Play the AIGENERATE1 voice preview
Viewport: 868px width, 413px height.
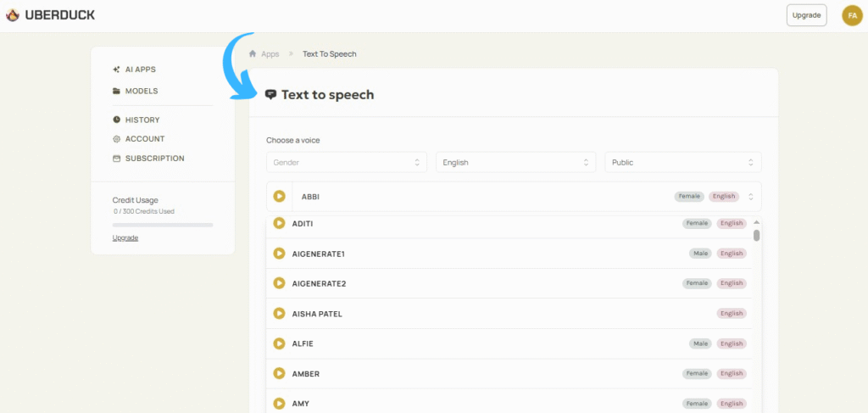coord(280,254)
